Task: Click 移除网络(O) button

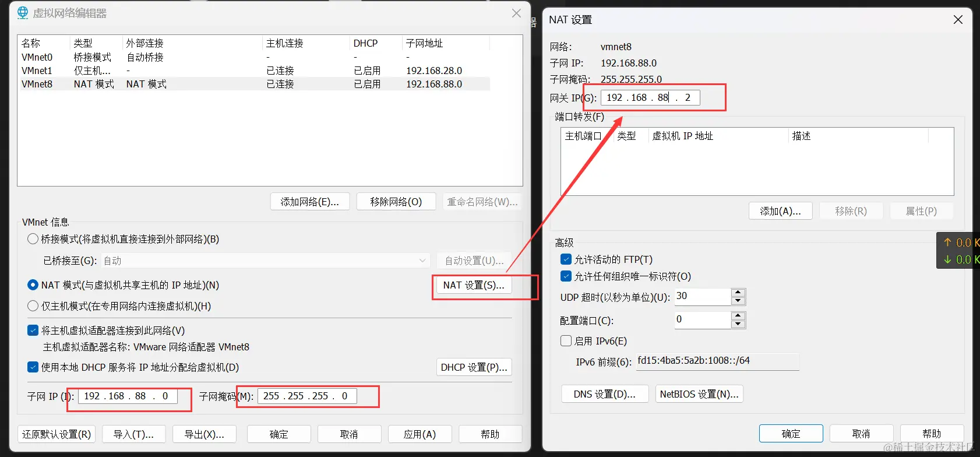Action: point(396,202)
